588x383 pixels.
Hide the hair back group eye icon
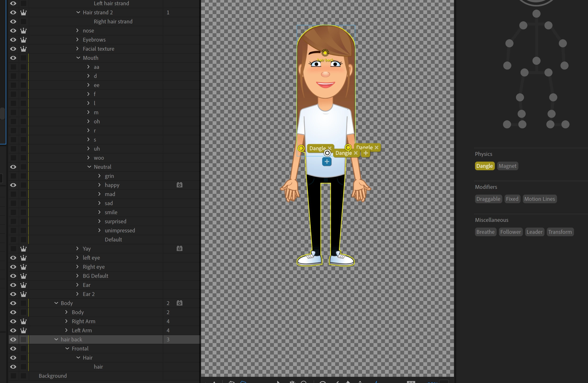click(x=13, y=339)
